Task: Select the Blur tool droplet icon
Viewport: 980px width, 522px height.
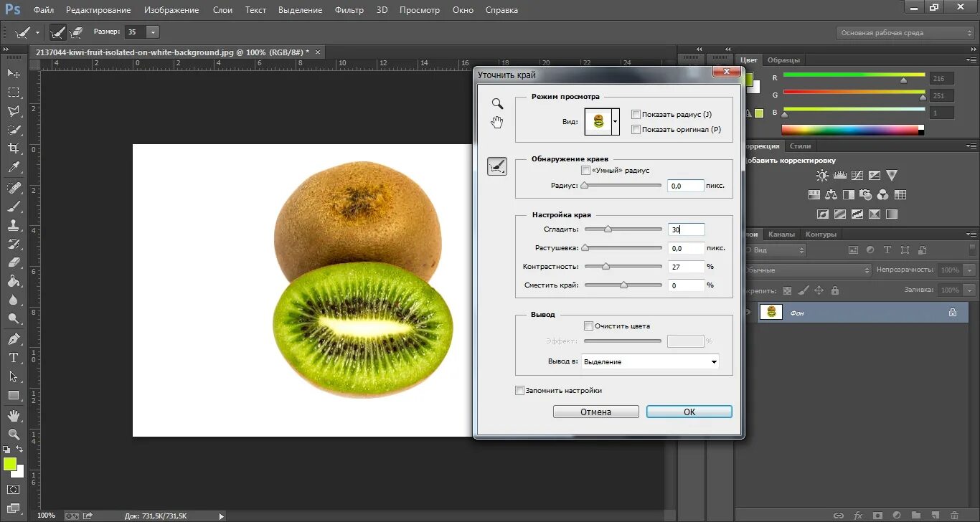Action: tap(14, 300)
